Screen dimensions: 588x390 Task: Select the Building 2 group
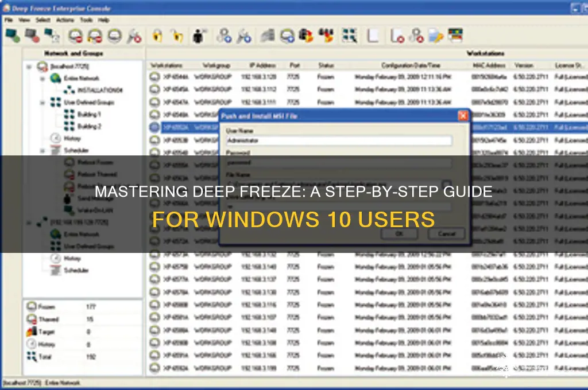point(89,126)
